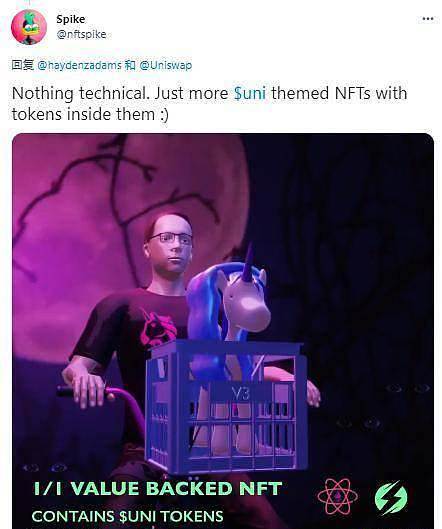This screenshot has width=442, height=529.
Task: Click the '1/1 VALUE BACKED NFT' caption
Action: tap(158, 489)
